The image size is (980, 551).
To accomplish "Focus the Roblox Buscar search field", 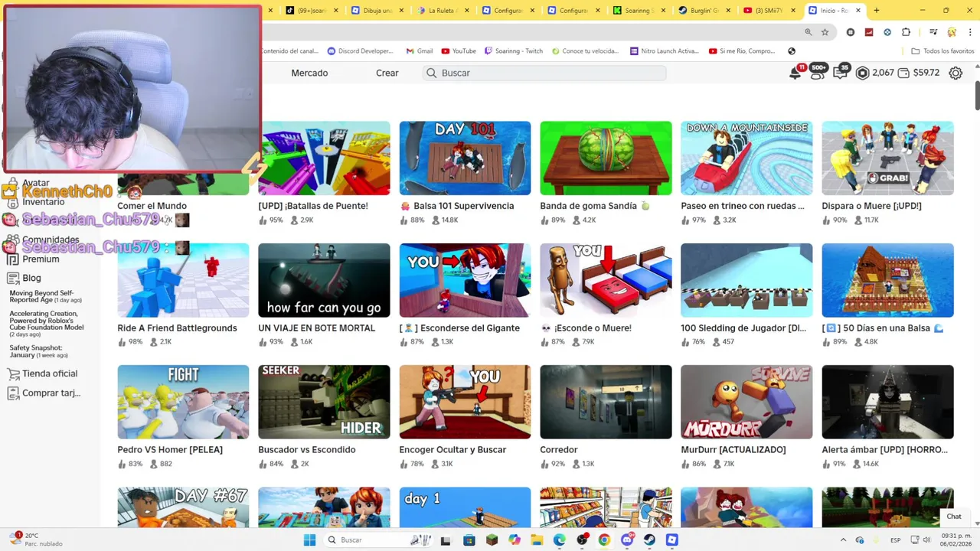I will click(544, 73).
